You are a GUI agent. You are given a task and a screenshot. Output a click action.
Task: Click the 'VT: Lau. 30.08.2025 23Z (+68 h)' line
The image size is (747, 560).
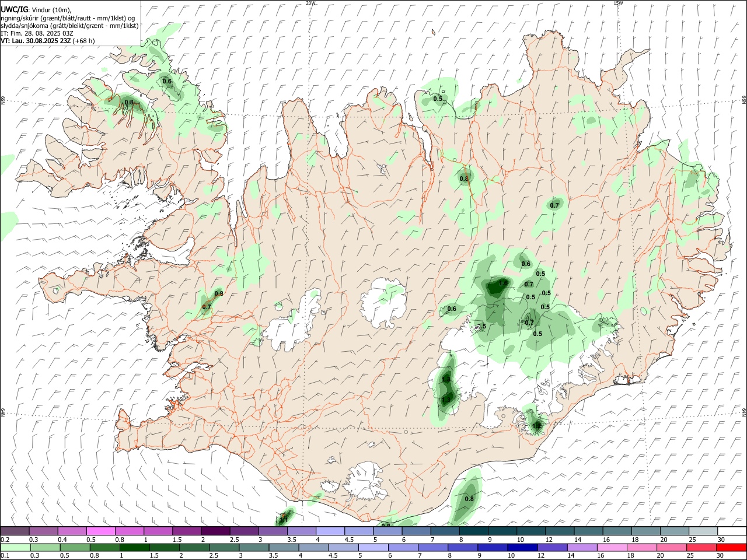[47, 41]
